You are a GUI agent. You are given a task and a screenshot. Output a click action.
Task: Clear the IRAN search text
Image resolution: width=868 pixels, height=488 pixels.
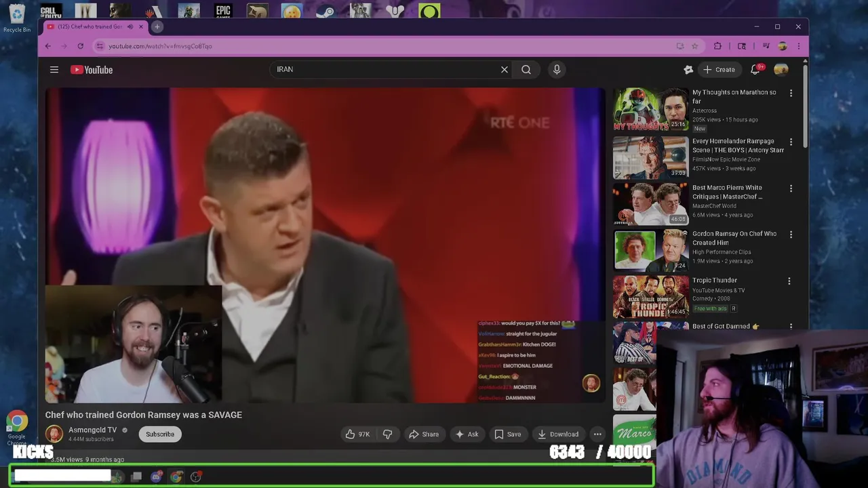point(505,69)
